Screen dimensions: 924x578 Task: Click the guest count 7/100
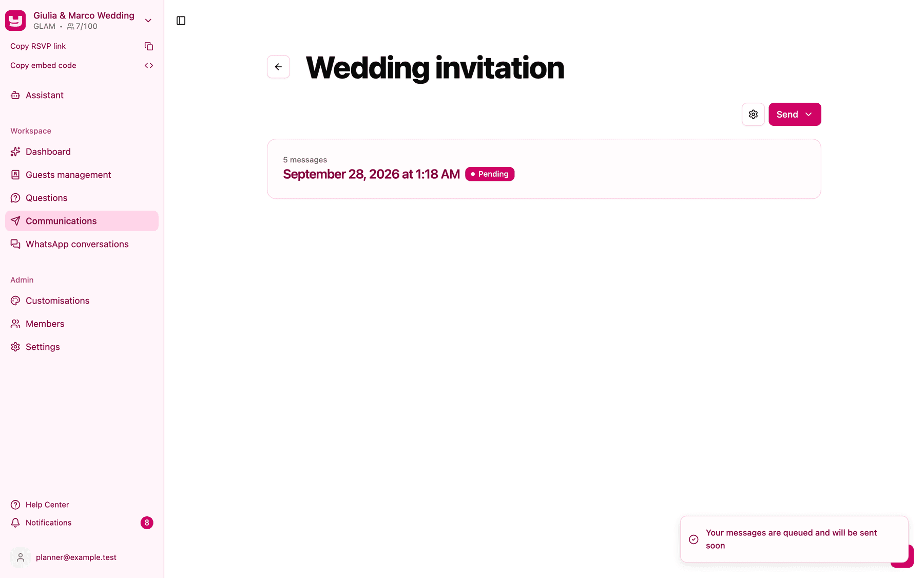click(x=82, y=26)
